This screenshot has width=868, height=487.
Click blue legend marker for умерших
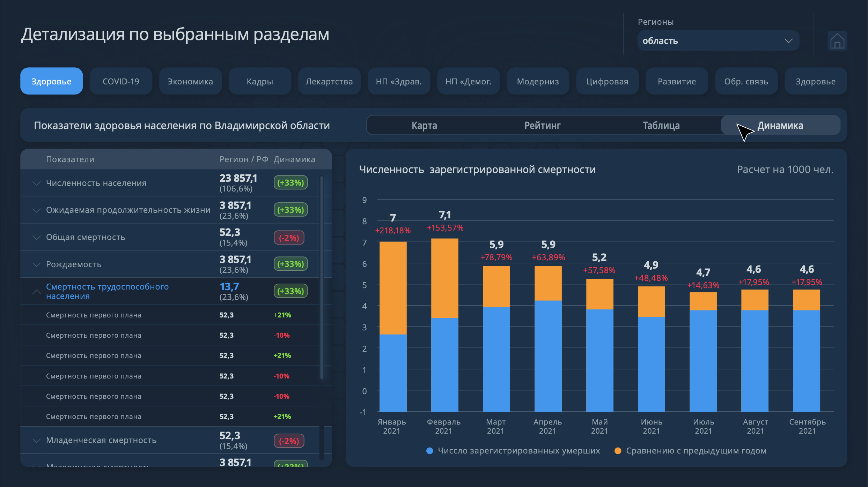point(430,451)
